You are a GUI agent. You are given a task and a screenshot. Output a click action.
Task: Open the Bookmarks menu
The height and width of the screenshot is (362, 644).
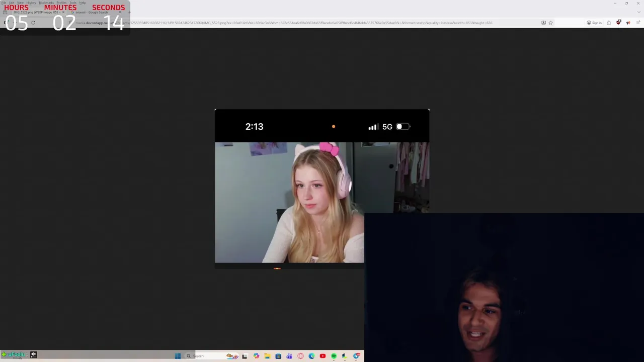46,3
